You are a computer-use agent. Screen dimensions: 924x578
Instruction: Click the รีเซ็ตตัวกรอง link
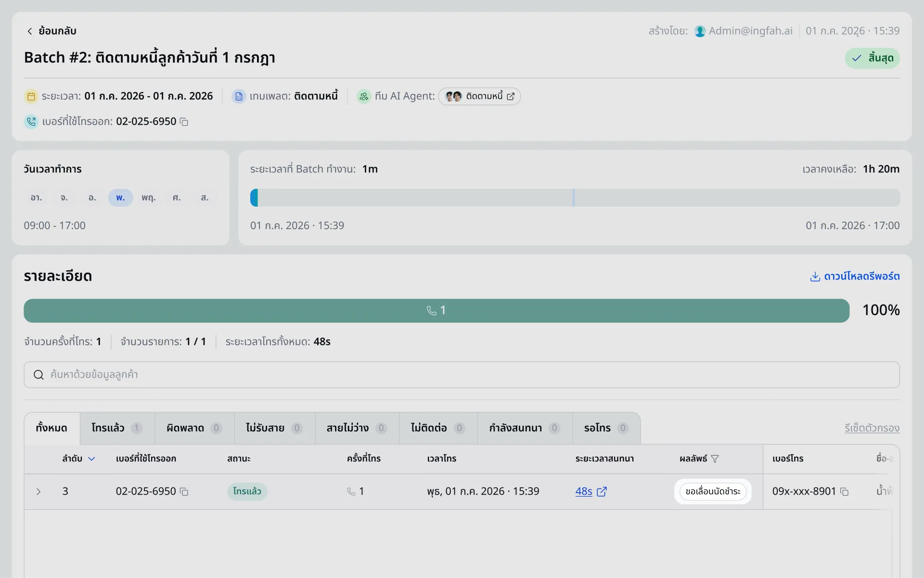pos(872,428)
